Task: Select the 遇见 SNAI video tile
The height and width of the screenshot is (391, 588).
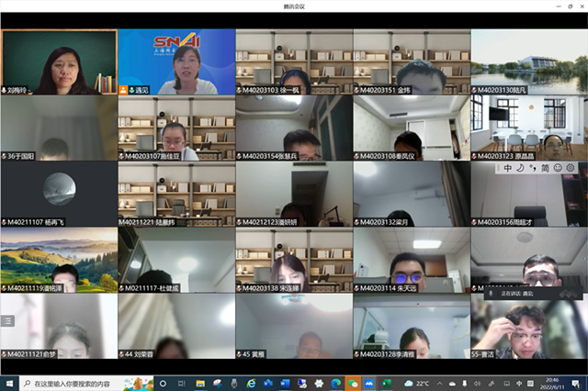Action: pos(175,61)
